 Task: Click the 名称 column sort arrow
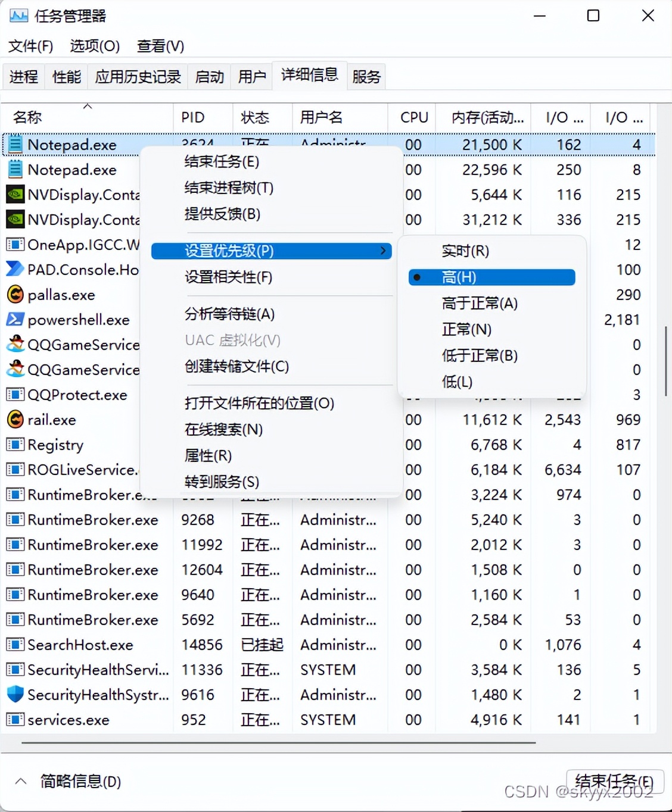coord(88,106)
